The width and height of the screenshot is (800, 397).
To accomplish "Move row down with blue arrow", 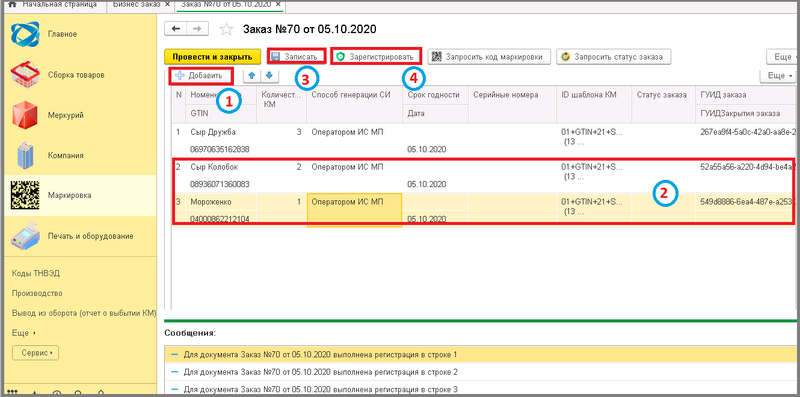I will tap(269, 76).
